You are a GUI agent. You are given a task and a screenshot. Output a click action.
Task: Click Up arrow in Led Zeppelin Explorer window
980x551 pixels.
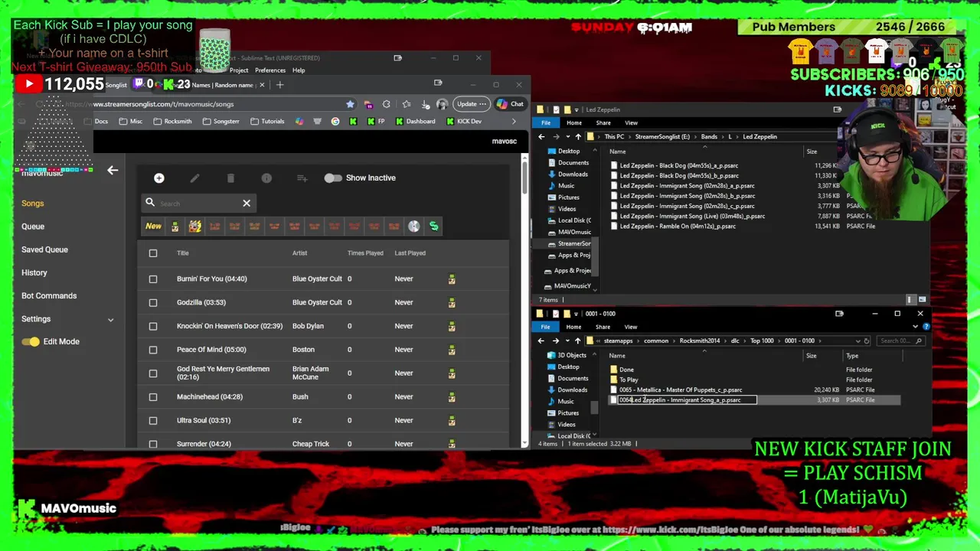(x=577, y=137)
